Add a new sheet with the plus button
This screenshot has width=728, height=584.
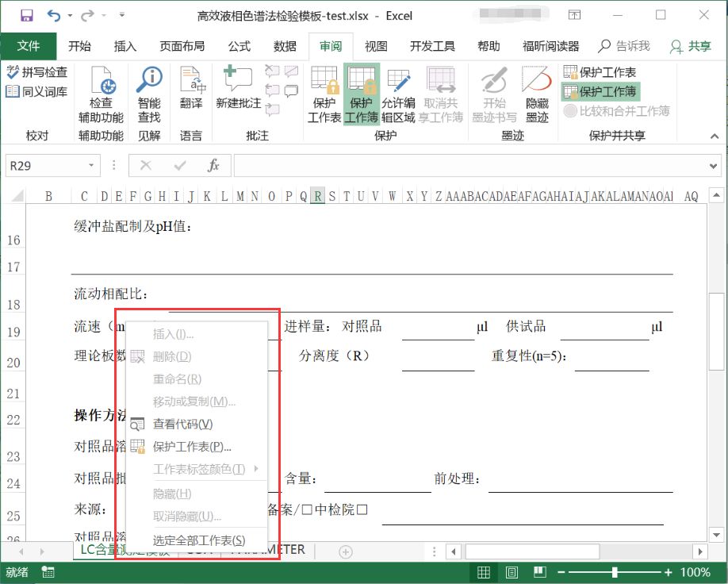click(x=345, y=551)
